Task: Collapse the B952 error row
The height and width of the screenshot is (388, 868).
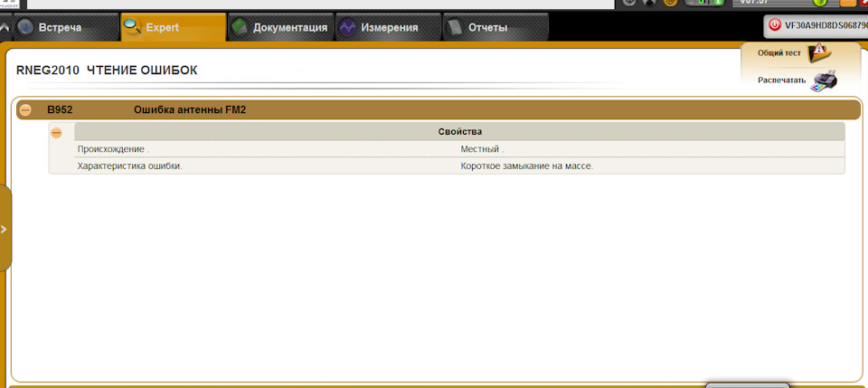Action: pos(25,110)
